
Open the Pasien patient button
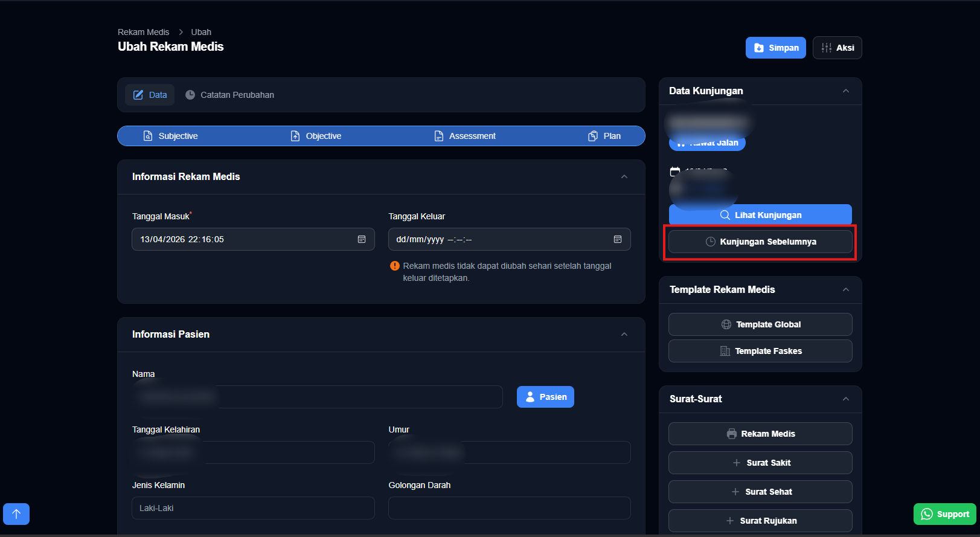(x=545, y=397)
